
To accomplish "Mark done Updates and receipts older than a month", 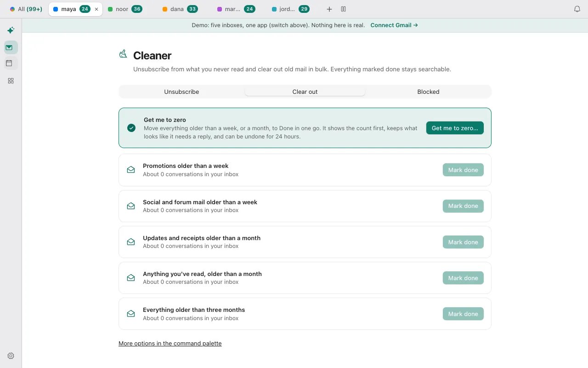I will tap(463, 242).
